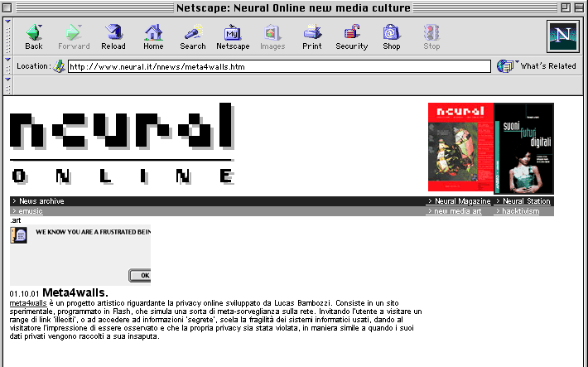This screenshot has height=367, width=588.
Task: Collapse the personal toolbar handle
Action: (8, 85)
